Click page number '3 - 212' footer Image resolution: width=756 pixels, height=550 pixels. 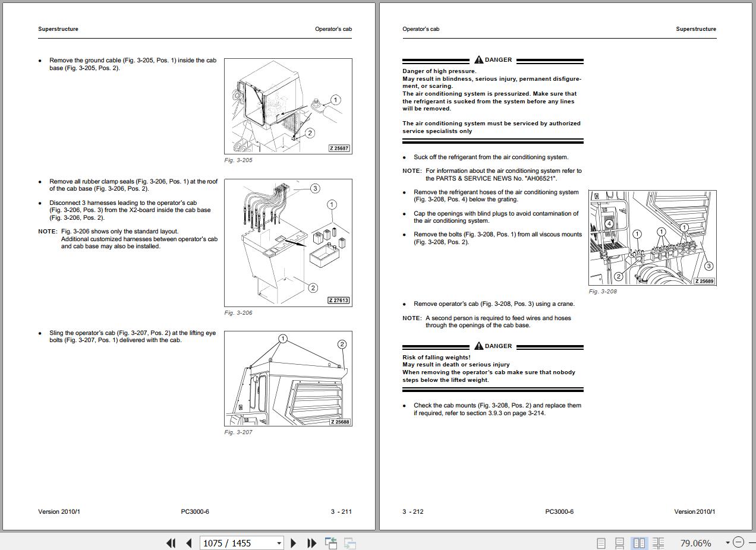click(x=413, y=511)
